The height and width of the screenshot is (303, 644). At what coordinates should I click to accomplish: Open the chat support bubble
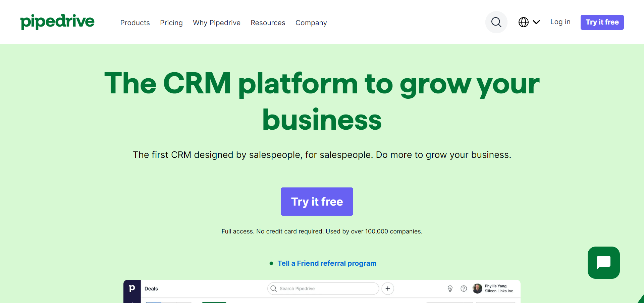pyautogui.click(x=603, y=263)
